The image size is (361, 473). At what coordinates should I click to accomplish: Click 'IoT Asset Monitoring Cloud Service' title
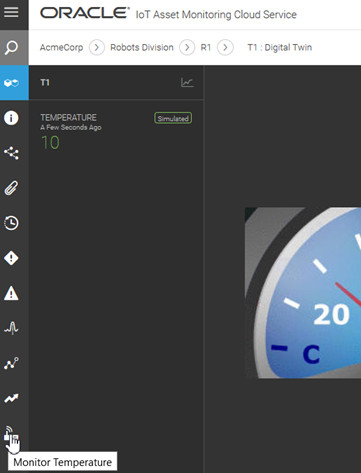[x=216, y=15]
